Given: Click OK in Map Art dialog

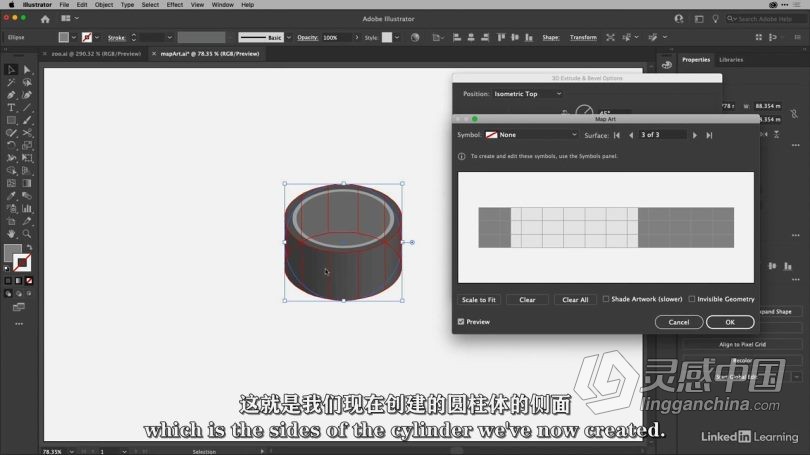Looking at the screenshot, I should coord(730,322).
